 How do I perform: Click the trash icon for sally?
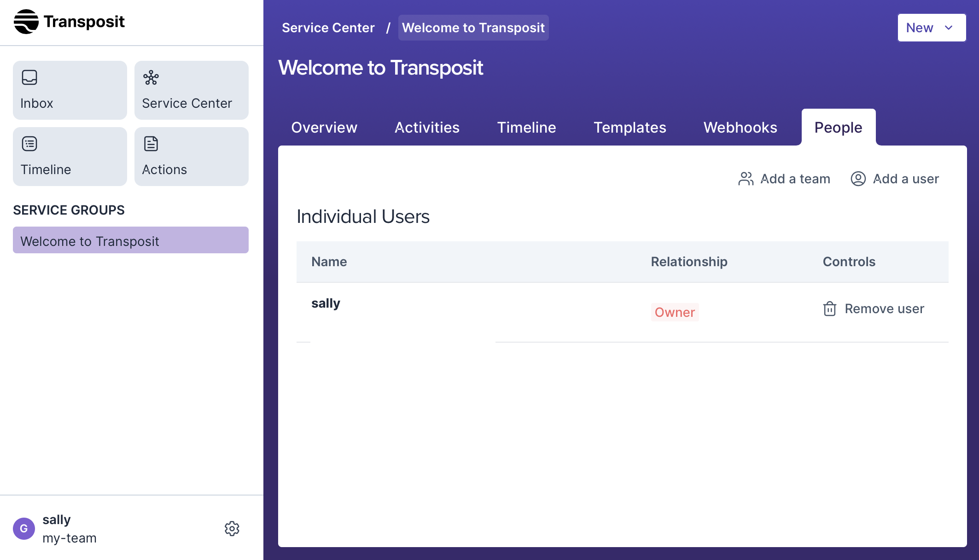pyautogui.click(x=829, y=309)
